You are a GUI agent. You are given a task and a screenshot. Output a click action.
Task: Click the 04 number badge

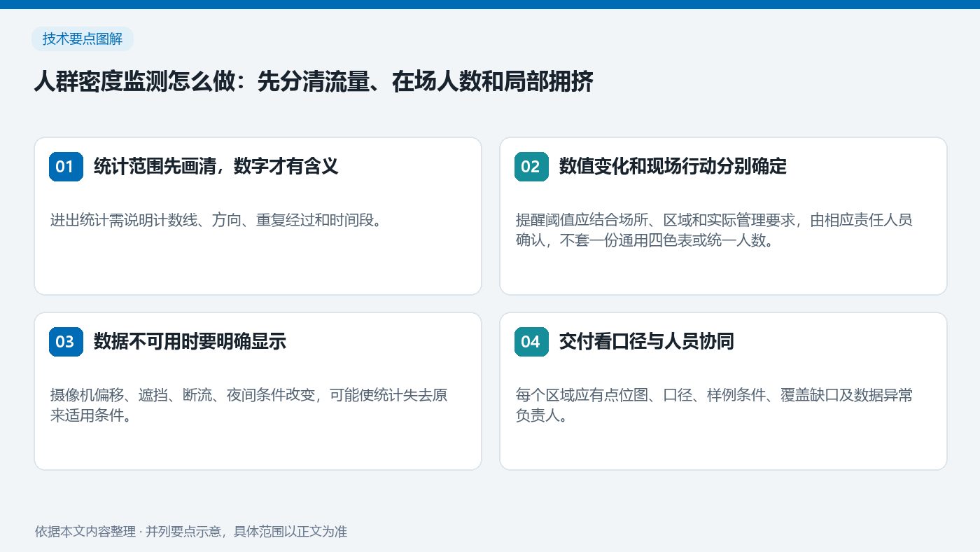click(531, 342)
